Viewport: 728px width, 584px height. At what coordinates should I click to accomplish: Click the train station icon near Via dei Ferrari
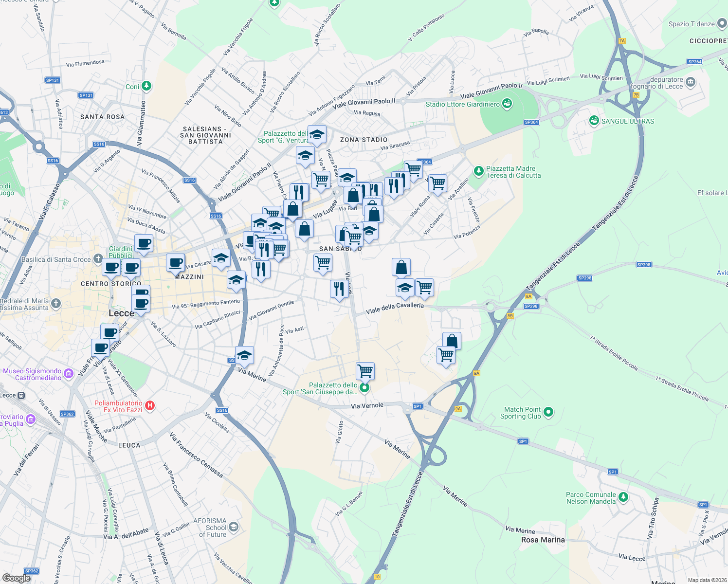click(x=21, y=396)
